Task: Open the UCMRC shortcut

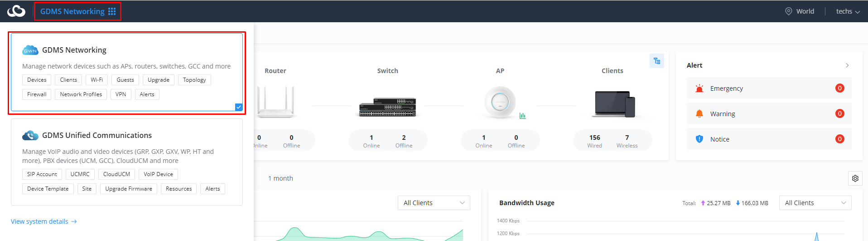Action: point(80,174)
